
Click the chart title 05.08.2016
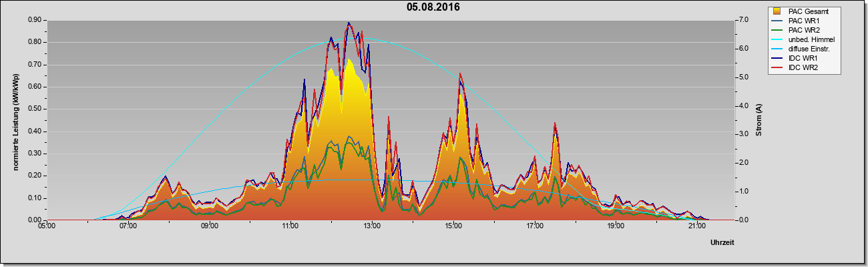(433, 7)
